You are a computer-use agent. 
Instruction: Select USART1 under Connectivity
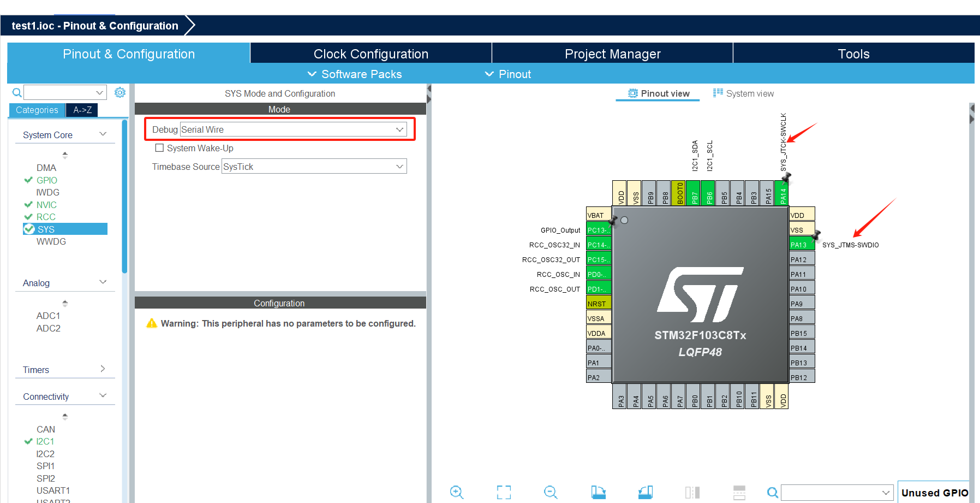[x=53, y=490]
